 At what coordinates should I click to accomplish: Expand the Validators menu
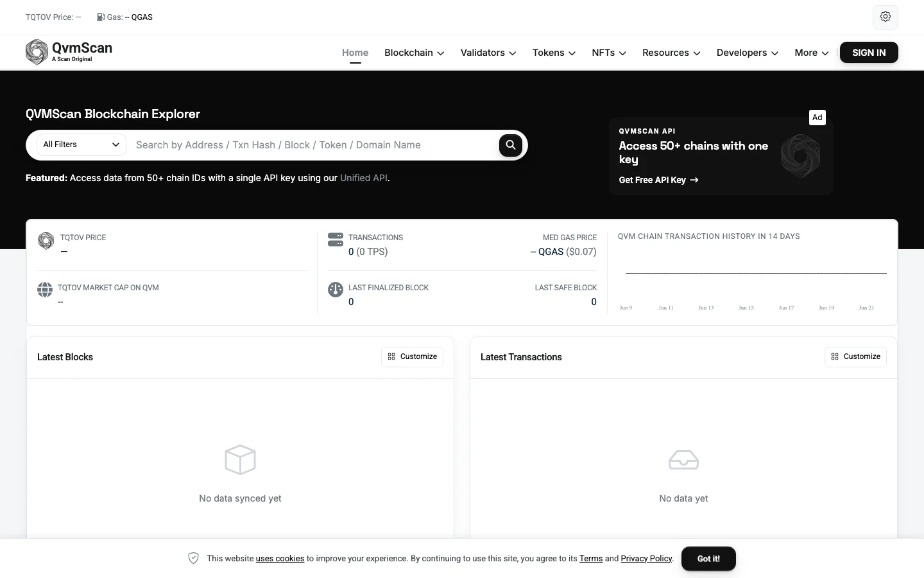[488, 53]
